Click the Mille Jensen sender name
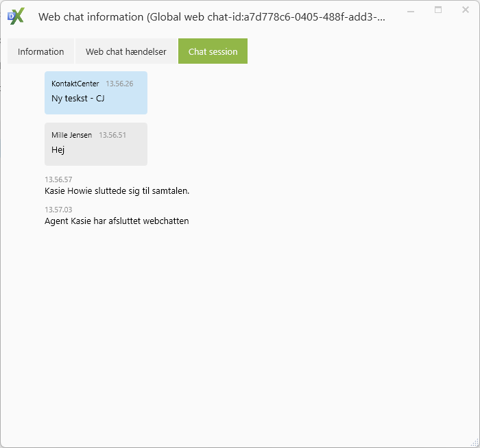Viewport: 480px width, 448px height. 71,135
